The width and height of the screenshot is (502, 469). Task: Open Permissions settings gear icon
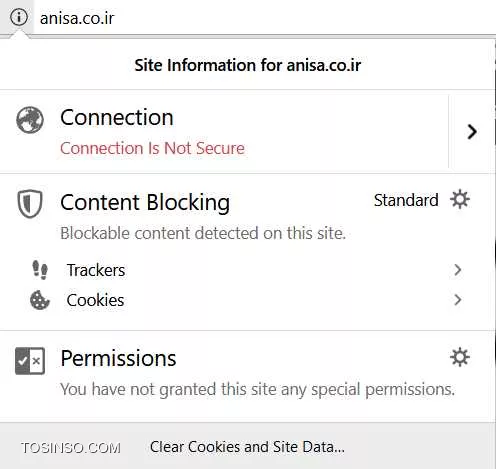click(x=460, y=357)
